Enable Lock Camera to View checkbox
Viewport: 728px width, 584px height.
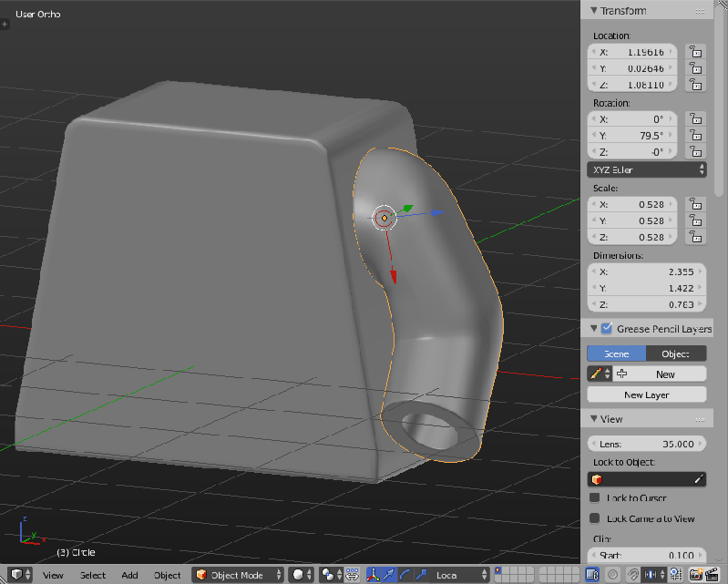click(594, 518)
